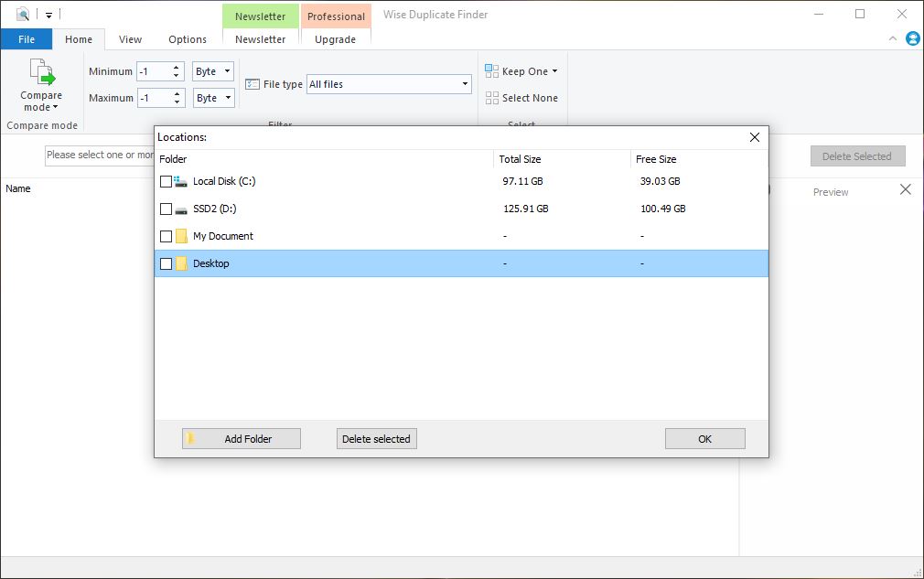Screen dimensions: 924x579
Task: Switch to the Options ribbon tab
Action: tap(188, 39)
